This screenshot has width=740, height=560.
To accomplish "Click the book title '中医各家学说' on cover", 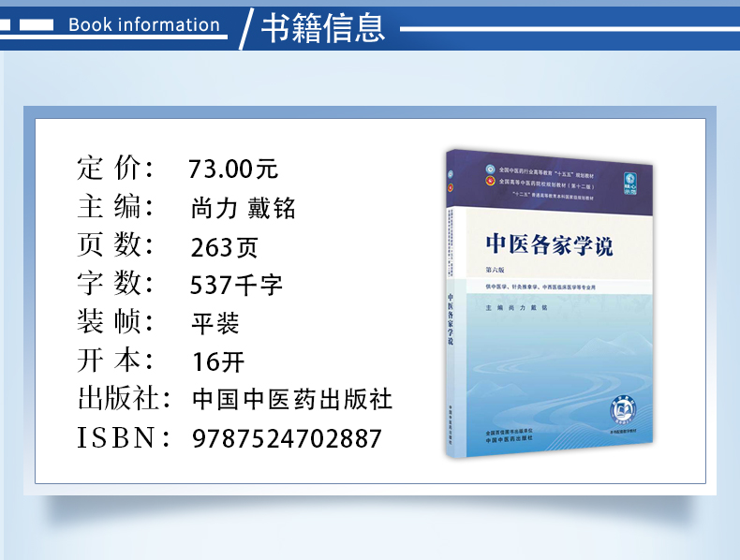I will coord(549,244).
